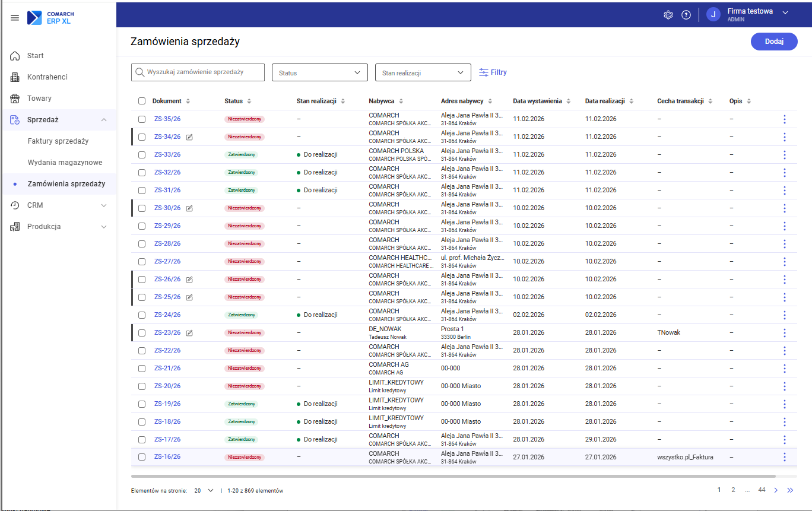Navigate to Kontrahenci in the sidebar

[x=47, y=77]
